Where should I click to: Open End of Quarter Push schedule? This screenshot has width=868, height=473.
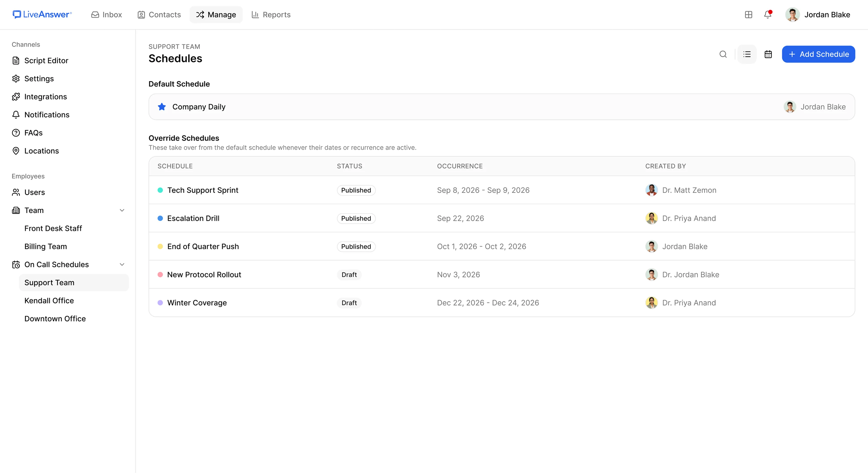click(203, 247)
